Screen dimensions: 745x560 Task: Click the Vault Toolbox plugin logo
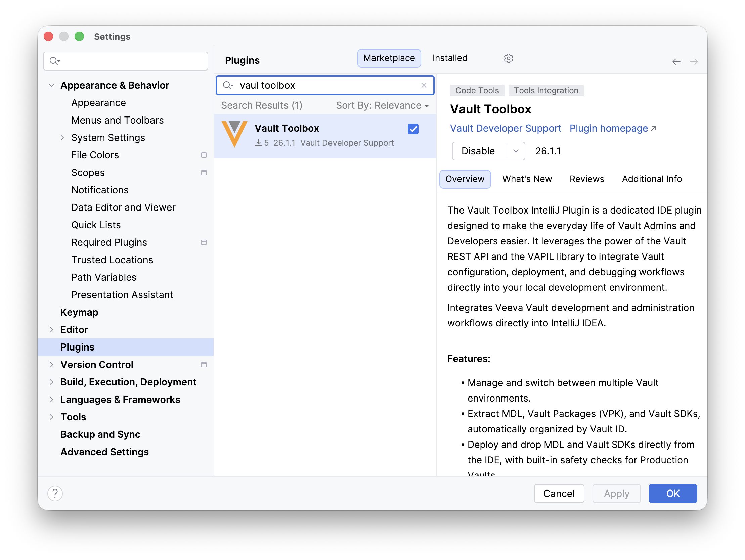(x=234, y=134)
